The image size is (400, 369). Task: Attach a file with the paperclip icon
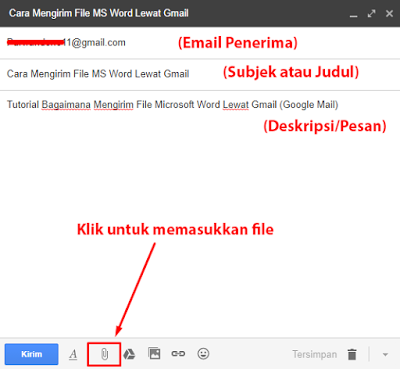(104, 354)
